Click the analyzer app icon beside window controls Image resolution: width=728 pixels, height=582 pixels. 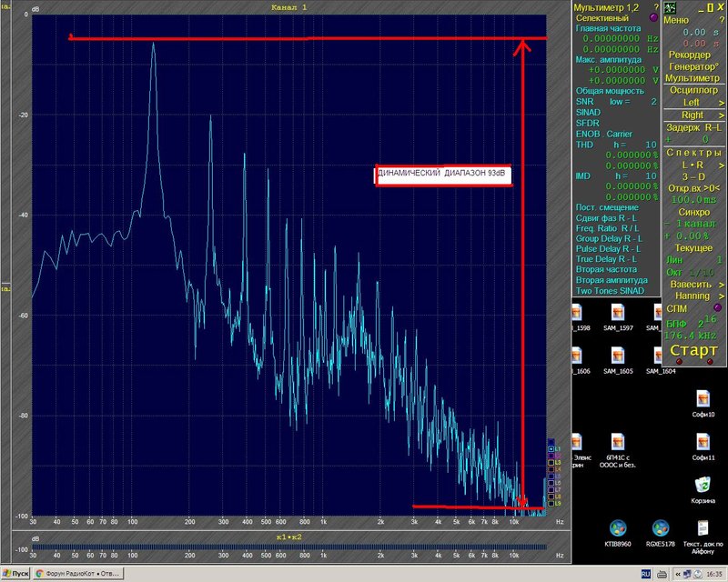tap(670, 7)
